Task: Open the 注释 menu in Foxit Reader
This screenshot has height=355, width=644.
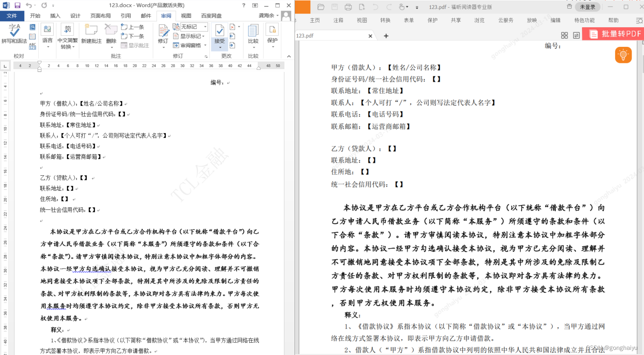Action: point(338,20)
